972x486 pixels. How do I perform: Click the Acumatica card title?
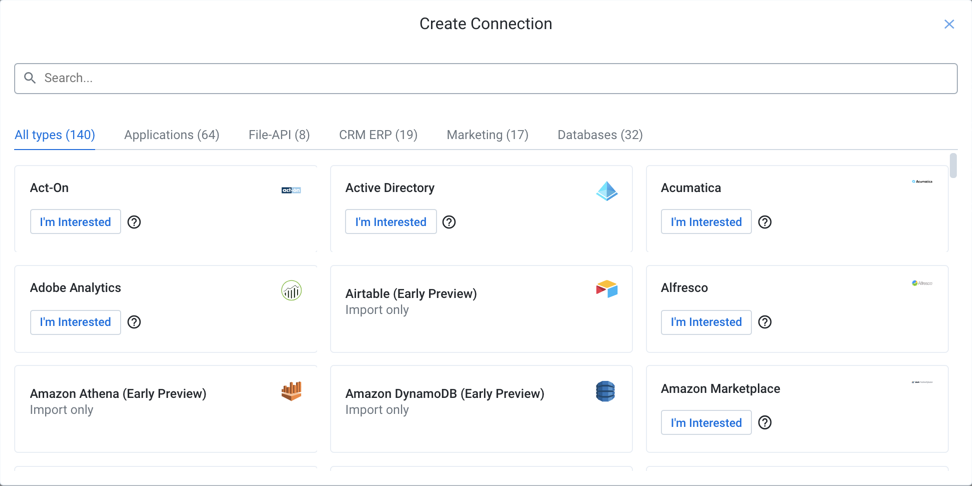point(691,187)
